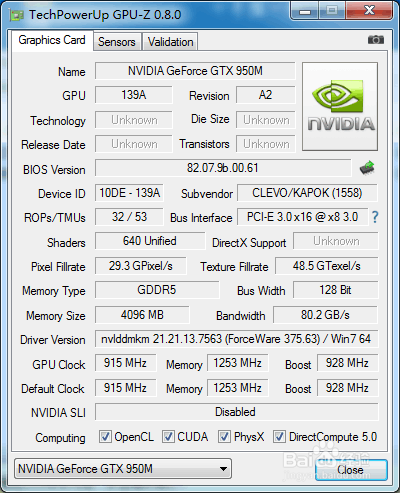Select the Graphics Card tab
Screen dimensions: 400x493
click(x=52, y=40)
